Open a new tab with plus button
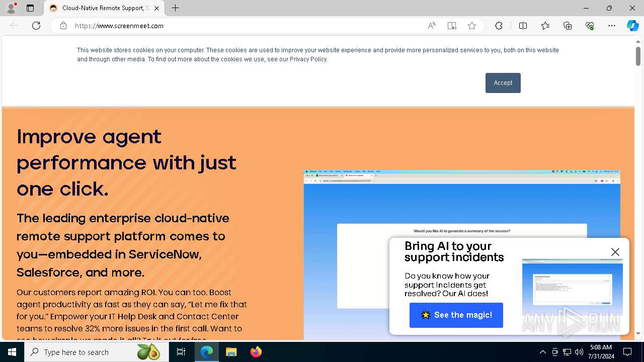This screenshot has height=362, width=644. pos(175,8)
